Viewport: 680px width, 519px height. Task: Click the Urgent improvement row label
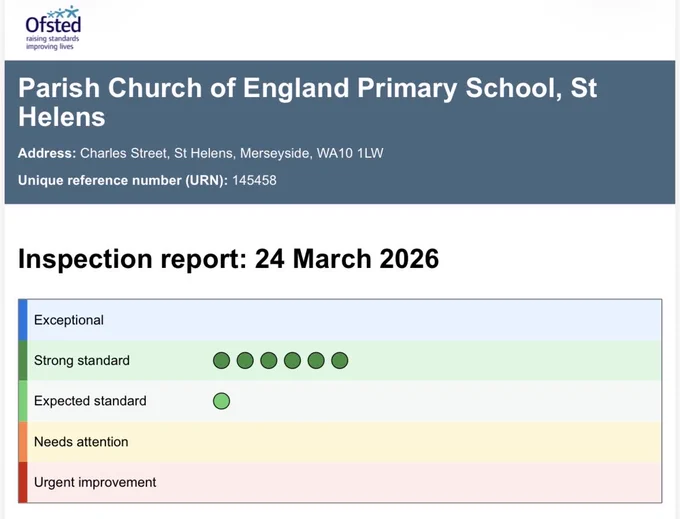click(x=95, y=483)
